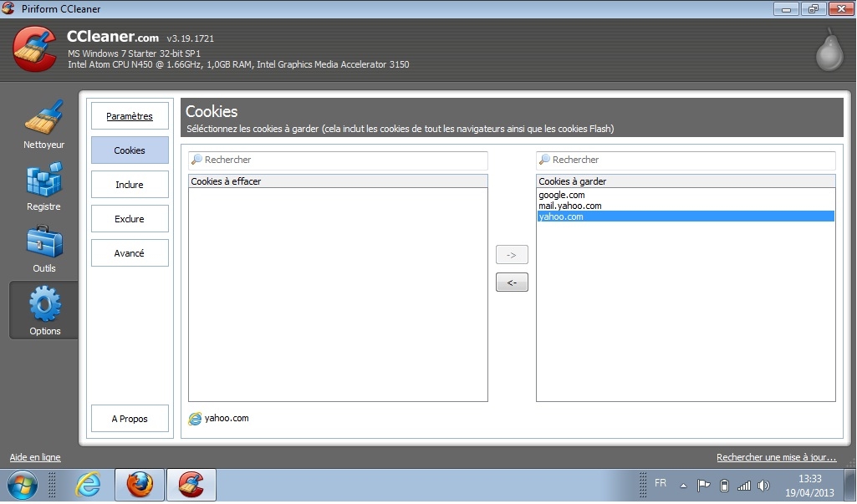Click Rechercher une mise à jour link

pos(776,457)
